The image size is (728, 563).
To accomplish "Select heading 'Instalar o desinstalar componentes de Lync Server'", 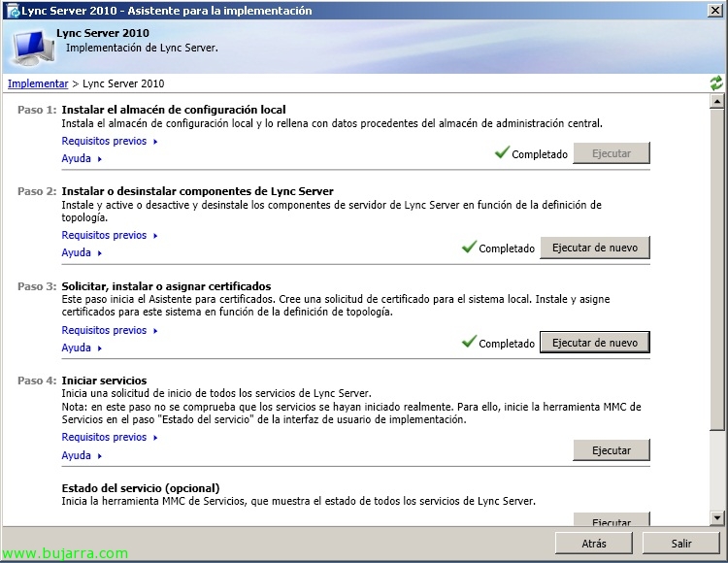I will click(x=197, y=191).
